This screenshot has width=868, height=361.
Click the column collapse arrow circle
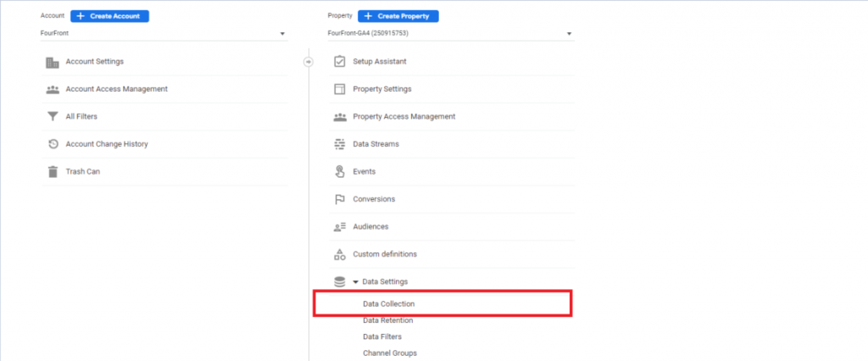(x=309, y=62)
